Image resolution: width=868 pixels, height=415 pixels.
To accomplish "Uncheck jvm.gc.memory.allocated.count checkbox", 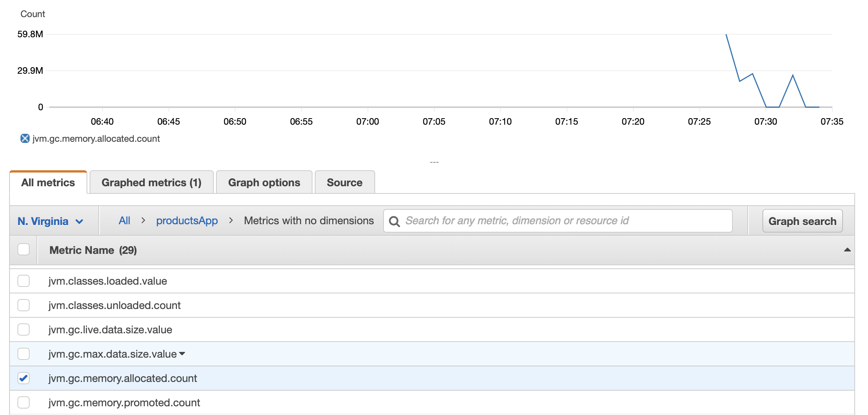I will (x=24, y=378).
